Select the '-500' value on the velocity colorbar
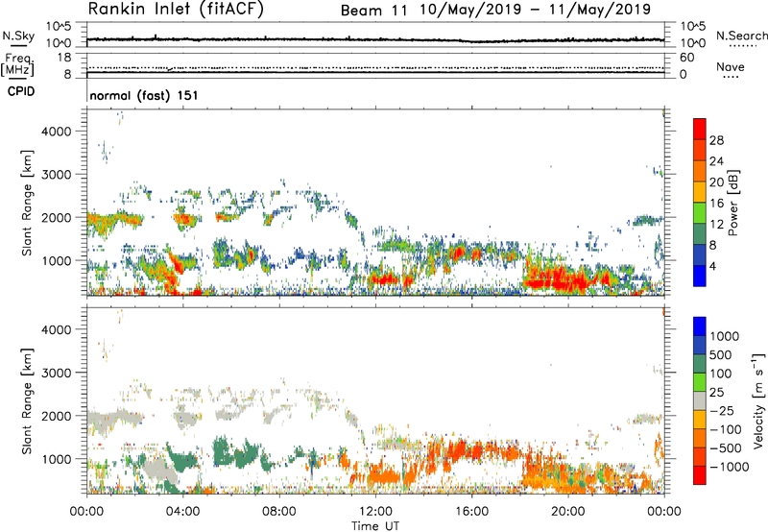Image resolution: width=768 pixels, height=532 pixels. [726, 448]
